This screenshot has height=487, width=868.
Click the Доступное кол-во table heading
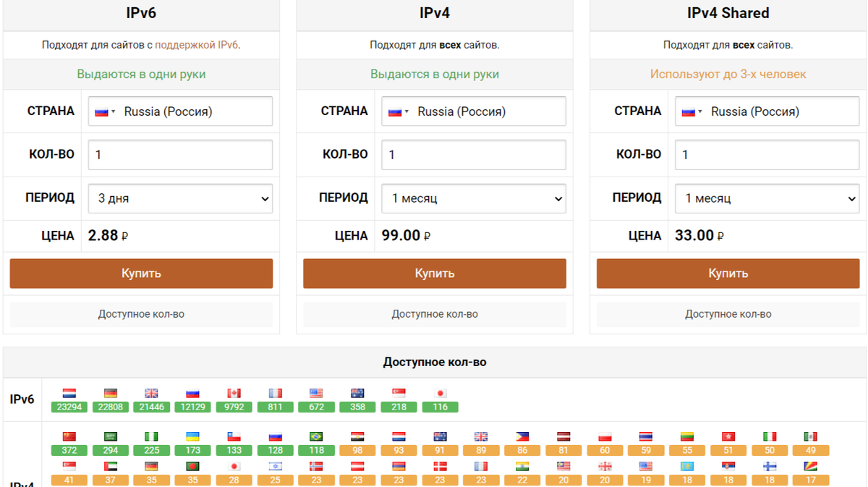pos(435,363)
